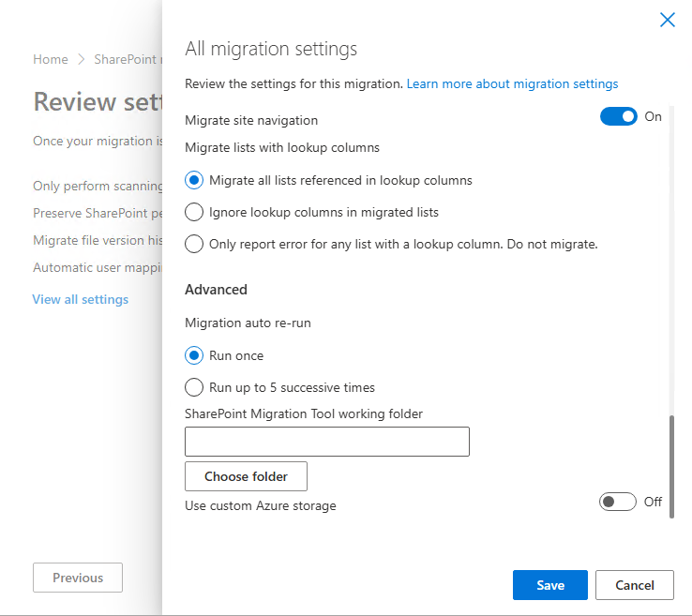Open Learn more about migration settings link
This screenshot has height=616, width=692.
[512, 83]
